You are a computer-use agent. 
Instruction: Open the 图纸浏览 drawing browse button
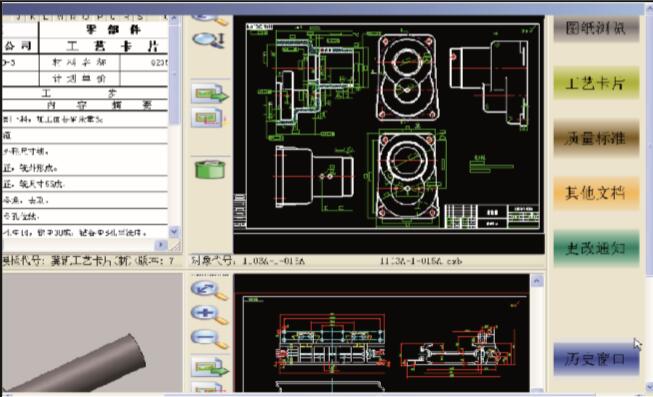596,28
